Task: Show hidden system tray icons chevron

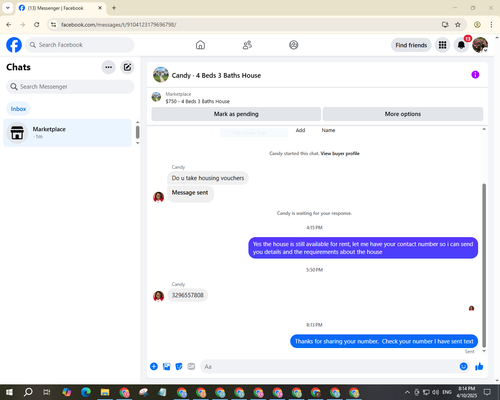Action: point(407,392)
